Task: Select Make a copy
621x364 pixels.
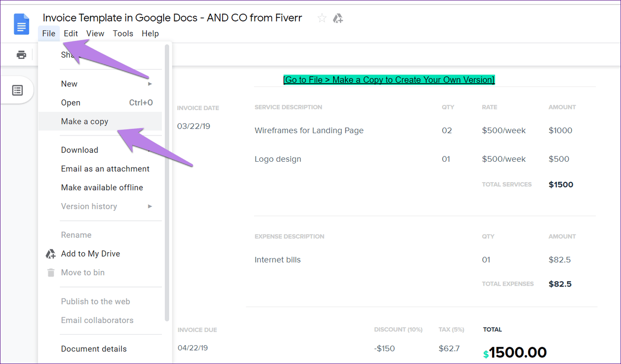Action: click(100, 121)
